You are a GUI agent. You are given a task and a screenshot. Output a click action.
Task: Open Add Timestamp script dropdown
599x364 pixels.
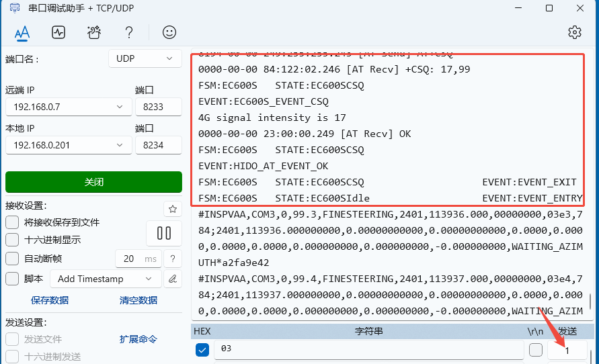[x=106, y=279]
